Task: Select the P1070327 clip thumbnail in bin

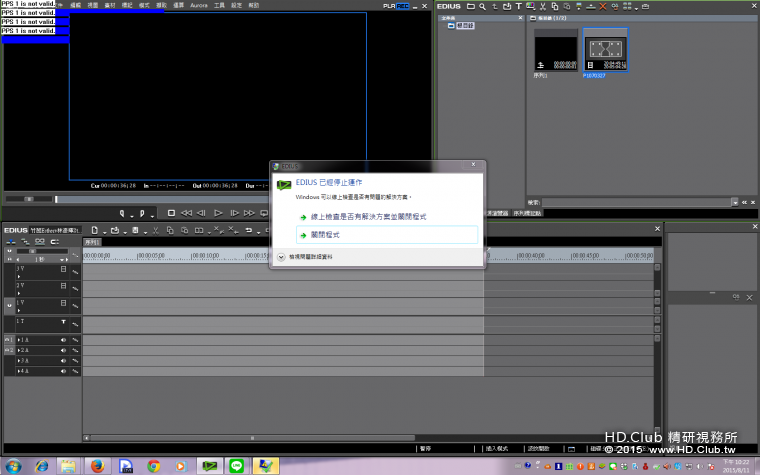Action: pos(605,50)
